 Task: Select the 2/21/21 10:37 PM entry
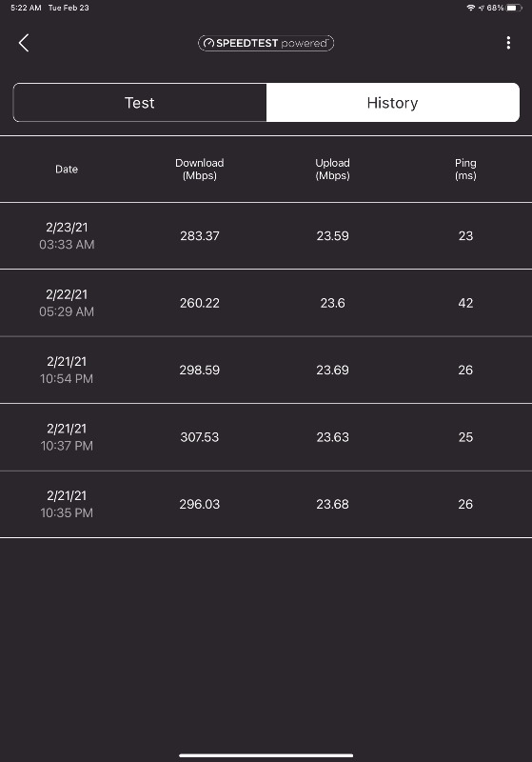(266, 437)
